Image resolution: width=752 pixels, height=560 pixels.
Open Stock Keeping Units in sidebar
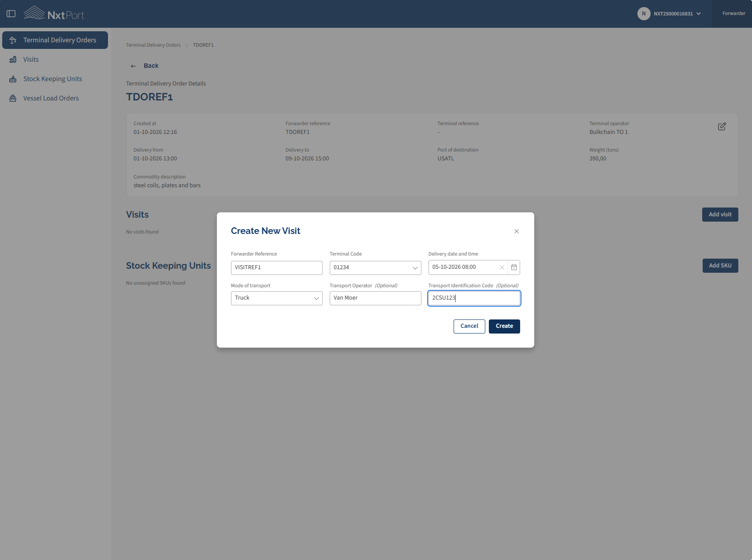pyautogui.click(x=55, y=79)
